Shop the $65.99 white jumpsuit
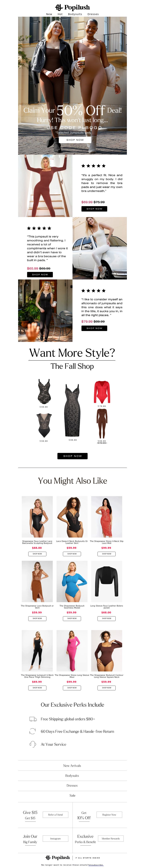The image size is (145, 868). (40, 274)
